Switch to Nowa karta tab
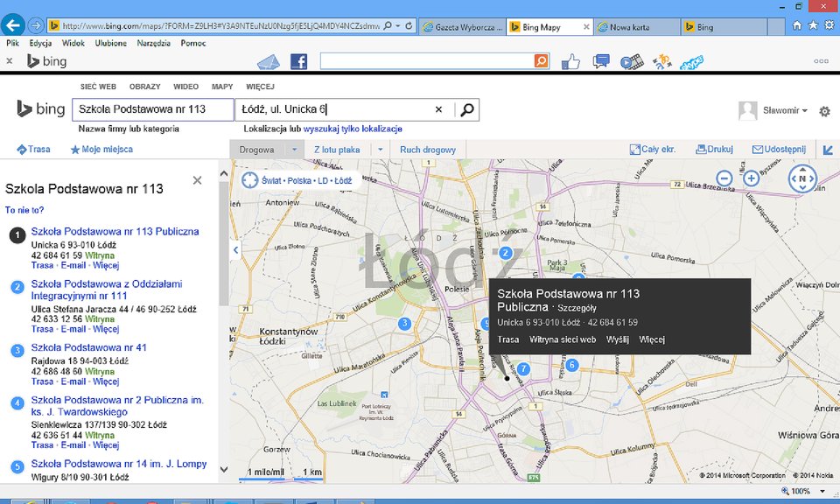This screenshot has height=504, width=840. click(x=637, y=27)
